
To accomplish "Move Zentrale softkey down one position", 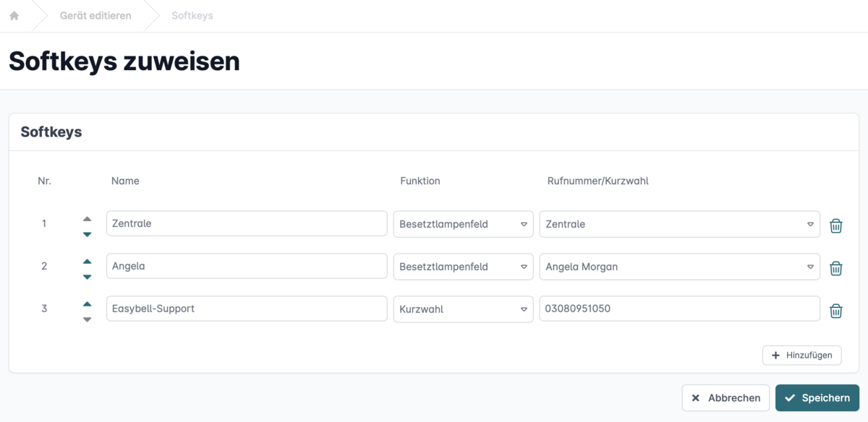I will (88, 234).
